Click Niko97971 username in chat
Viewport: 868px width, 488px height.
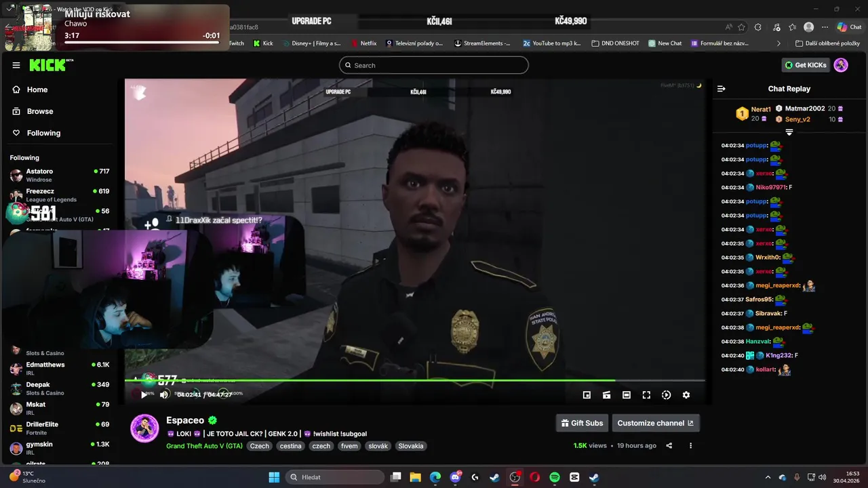[x=771, y=187]
